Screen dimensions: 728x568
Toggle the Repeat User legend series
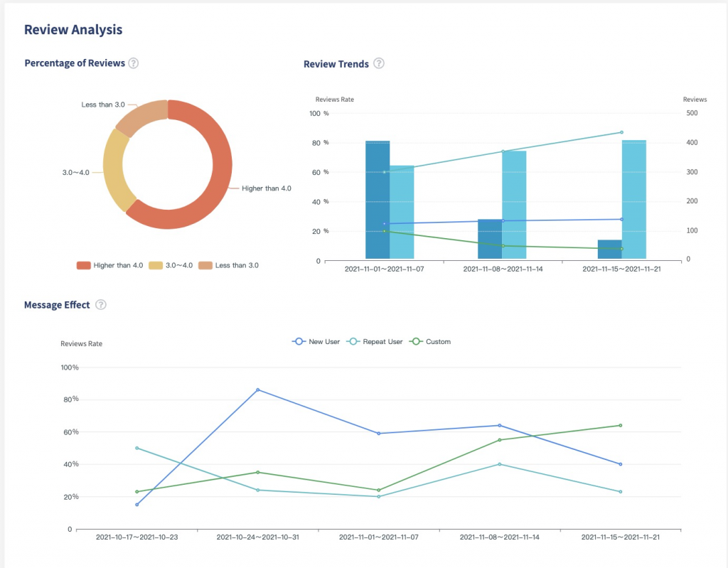tap(375, 342)
